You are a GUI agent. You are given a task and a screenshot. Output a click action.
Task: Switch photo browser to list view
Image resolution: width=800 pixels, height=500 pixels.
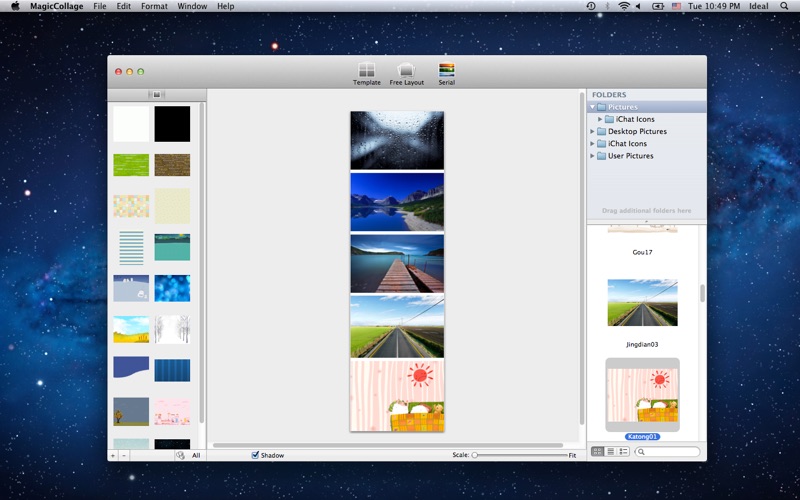(x=611, y=452)
